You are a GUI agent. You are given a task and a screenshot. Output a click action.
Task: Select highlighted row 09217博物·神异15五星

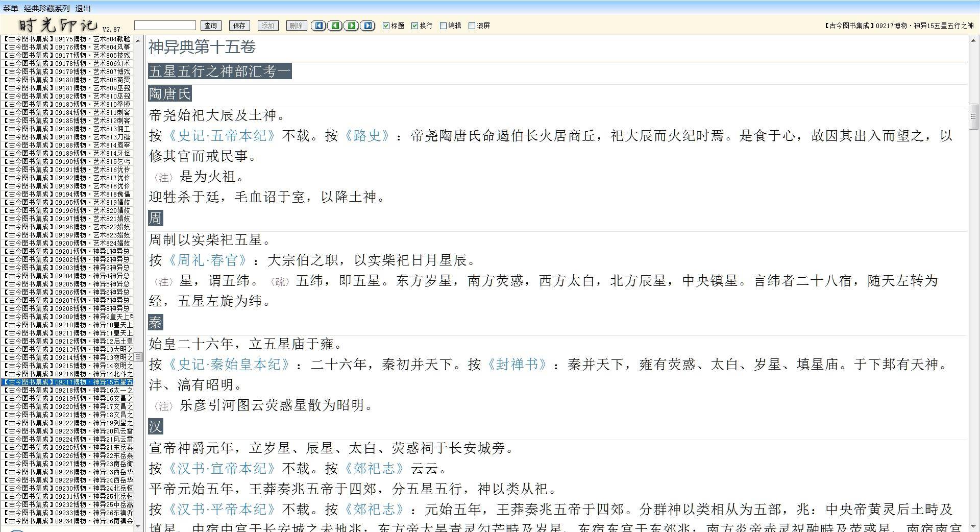point(67,382)
